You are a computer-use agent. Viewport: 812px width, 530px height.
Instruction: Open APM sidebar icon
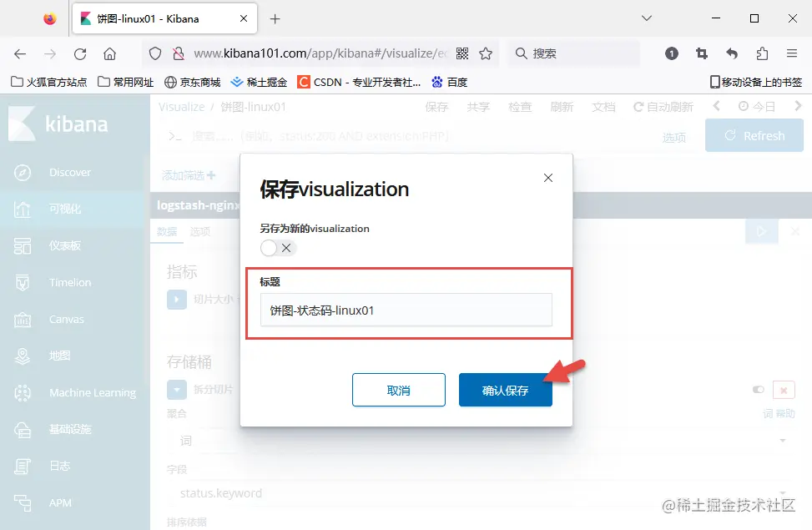pos(23,503)
